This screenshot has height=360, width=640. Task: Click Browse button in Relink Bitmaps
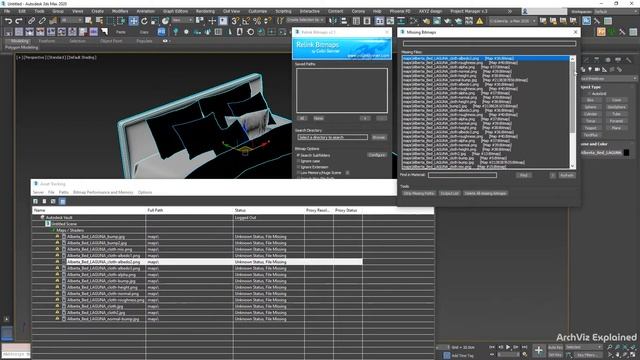pyautogui.click(x=379, y=138)
